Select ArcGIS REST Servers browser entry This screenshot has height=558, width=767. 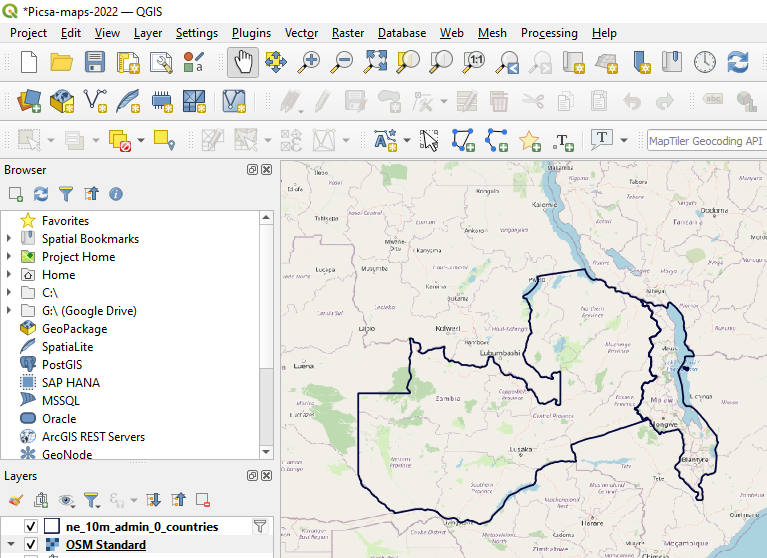[x=93, y=437]
